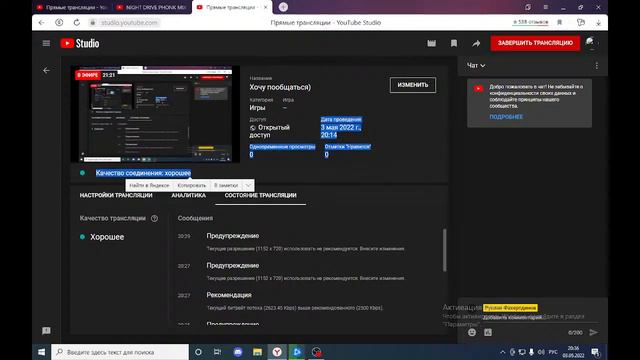The width and height of the screenshot is (640, 360).
Task: Click the ИЗМЕНИТЬ button
Action: coord(413,85)
